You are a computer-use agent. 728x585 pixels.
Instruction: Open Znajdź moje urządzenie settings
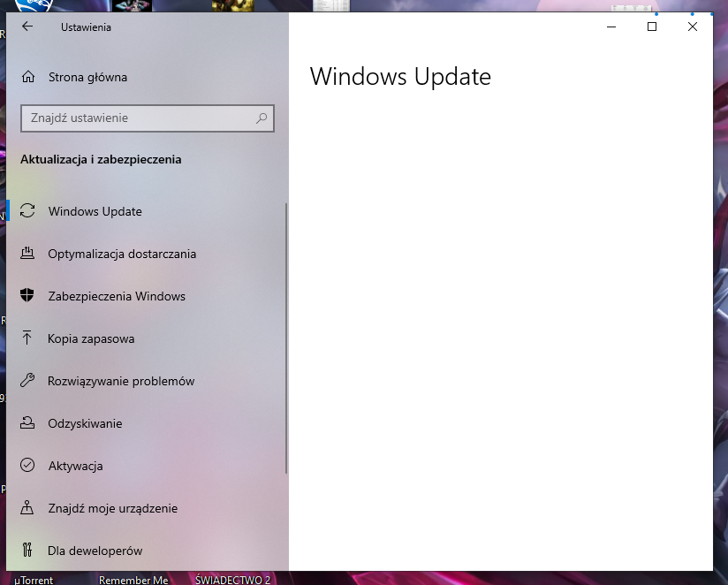click(x=112, y=508)
